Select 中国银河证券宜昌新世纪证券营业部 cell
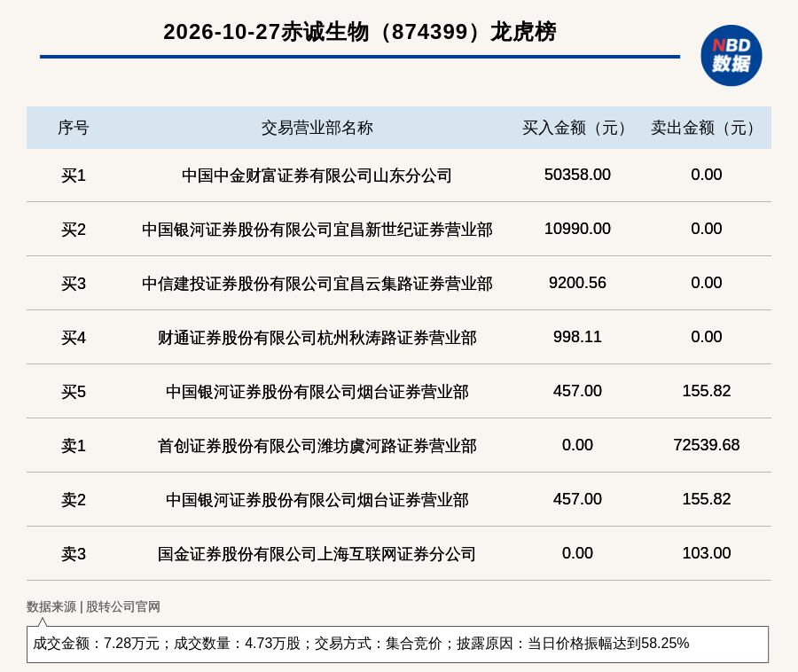 click(x=317, y=230)
